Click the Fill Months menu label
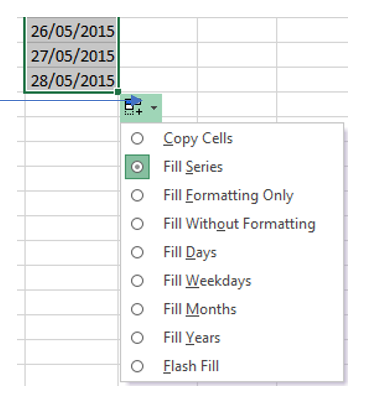370x394 pixels. (x=200, y=309)
